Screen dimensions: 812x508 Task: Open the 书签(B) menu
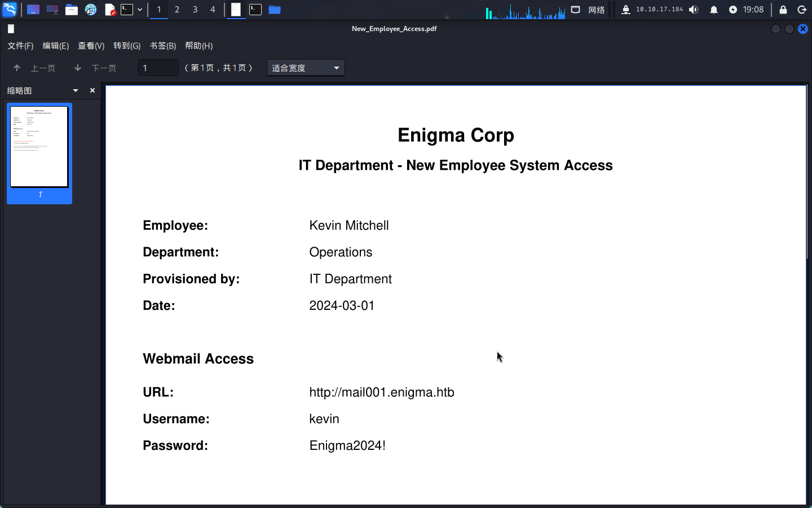click(163, 46)
